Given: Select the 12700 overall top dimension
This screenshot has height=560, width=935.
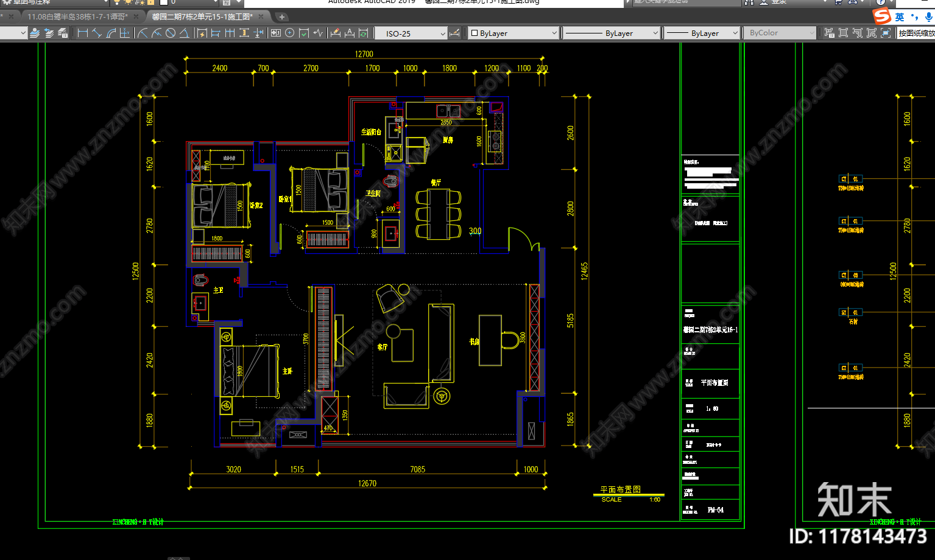Looking at the screenshot, I should 364,54.
